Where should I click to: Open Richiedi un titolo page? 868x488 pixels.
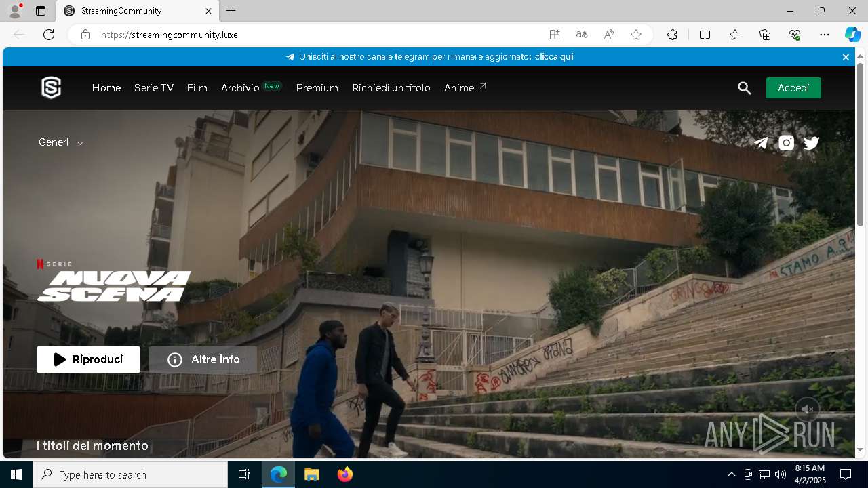(391, 88)
